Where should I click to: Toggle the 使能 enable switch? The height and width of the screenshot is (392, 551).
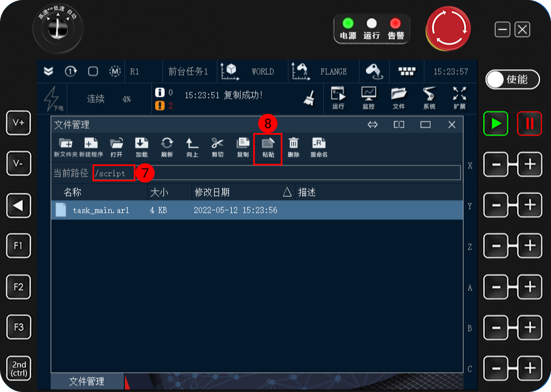click(512, 80)
